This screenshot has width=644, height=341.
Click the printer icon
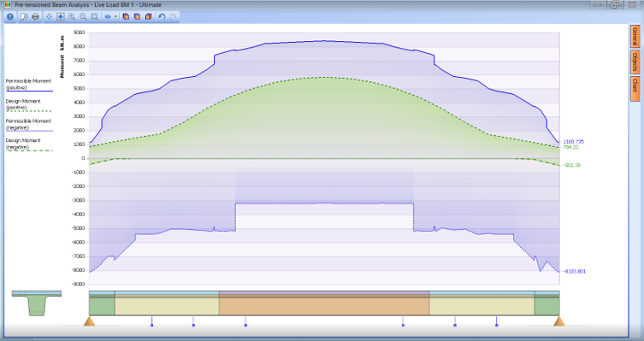point(35,17)
